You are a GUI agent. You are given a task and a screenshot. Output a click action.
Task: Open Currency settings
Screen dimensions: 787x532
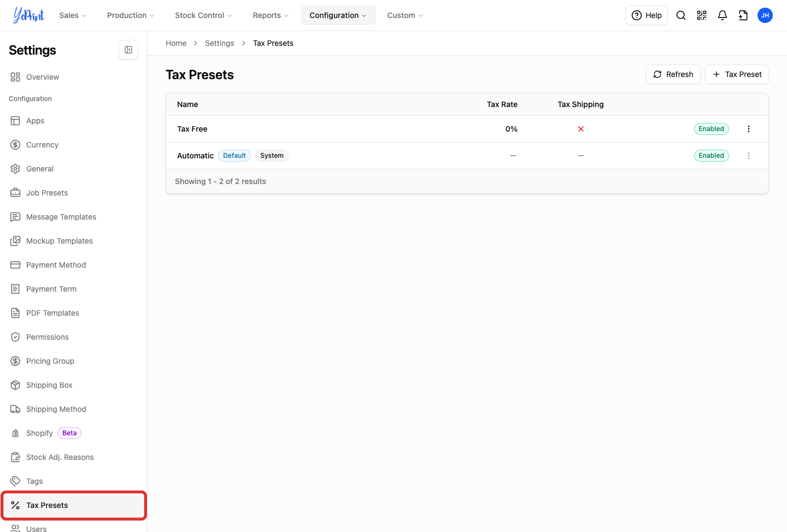[x=73, y=145]
